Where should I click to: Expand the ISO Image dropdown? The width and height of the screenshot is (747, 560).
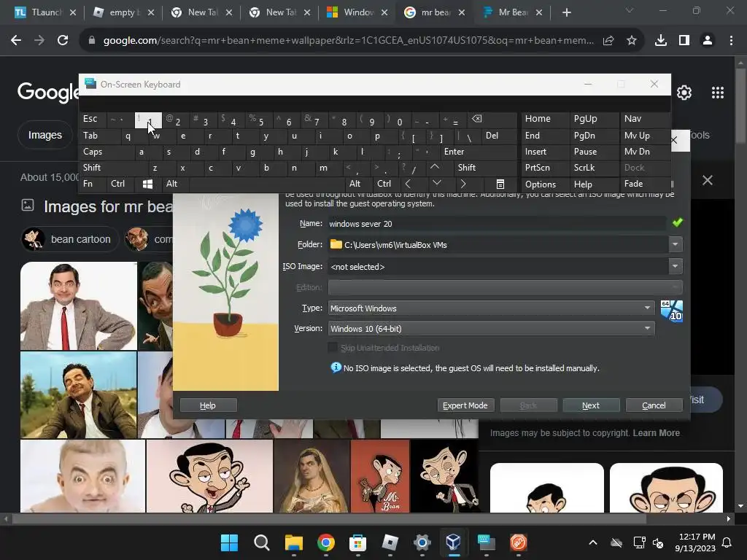[x=675, y=266]
